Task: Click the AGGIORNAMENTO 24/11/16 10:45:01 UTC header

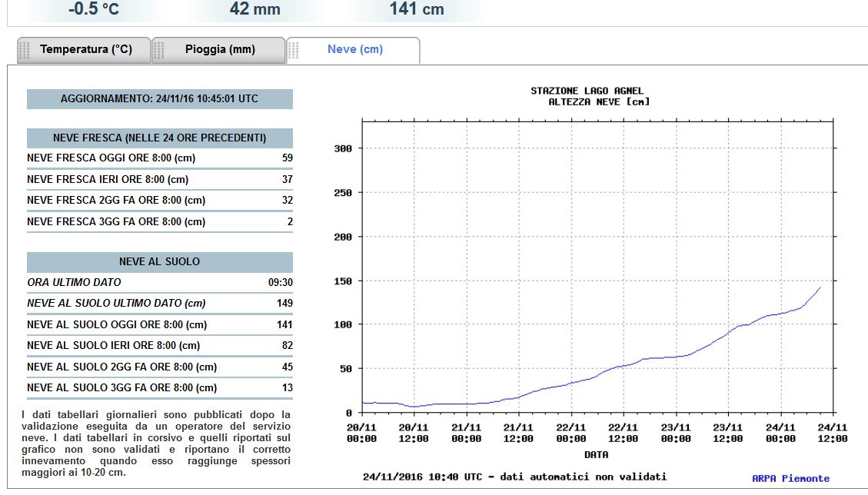Action: point(159,99)
